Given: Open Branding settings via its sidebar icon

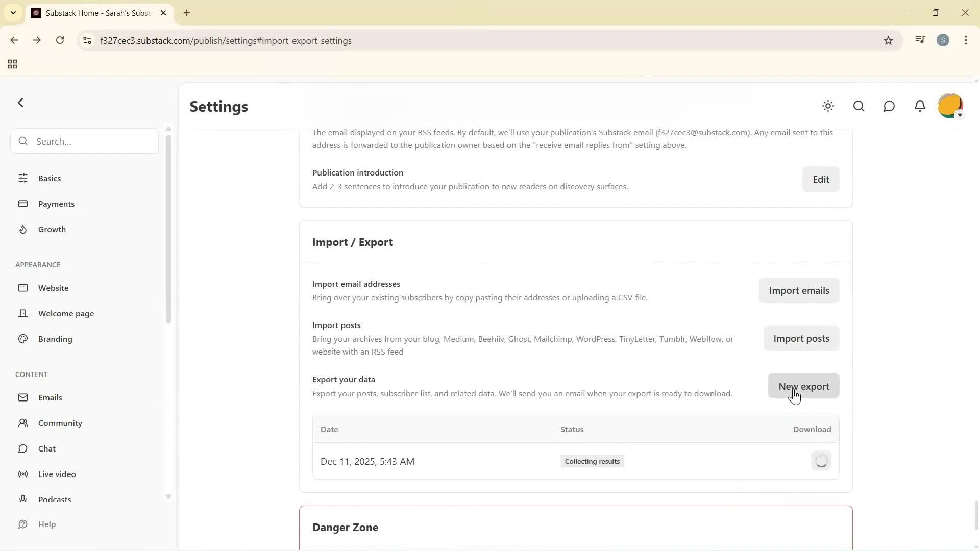Looking at the screenshot, I should tap(23, 339).
